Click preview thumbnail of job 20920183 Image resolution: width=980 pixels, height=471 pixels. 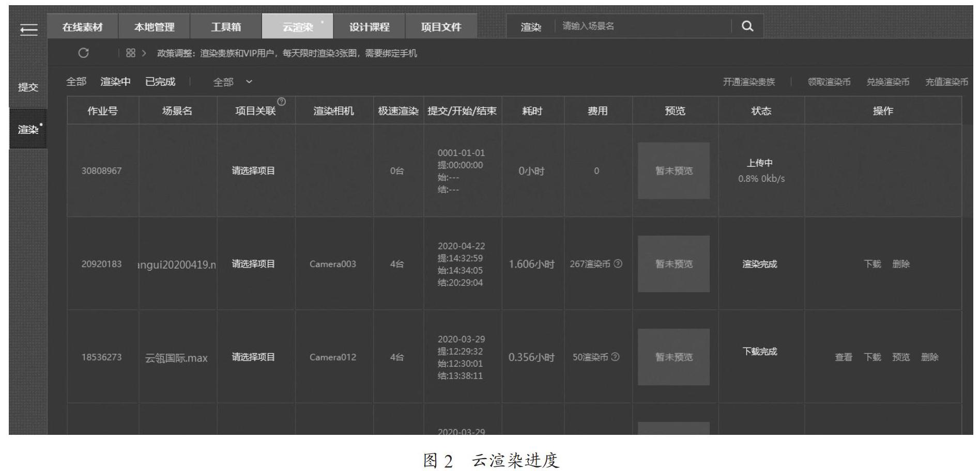[673, 264]
